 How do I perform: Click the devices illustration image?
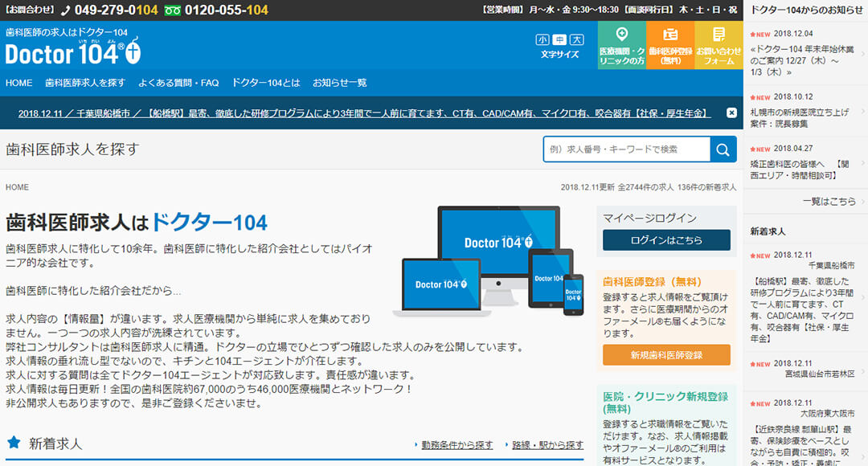tap(489, 261)
